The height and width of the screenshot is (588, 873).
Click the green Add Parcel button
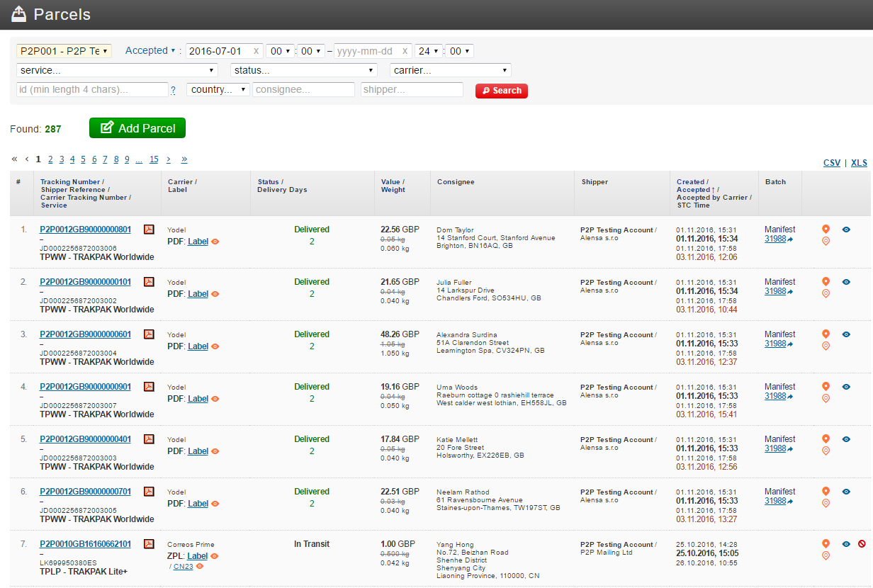point(137,128)
